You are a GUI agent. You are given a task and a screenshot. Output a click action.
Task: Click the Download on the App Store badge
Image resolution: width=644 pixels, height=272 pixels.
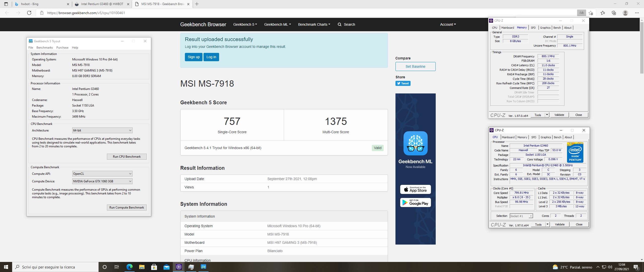[415, 189]
